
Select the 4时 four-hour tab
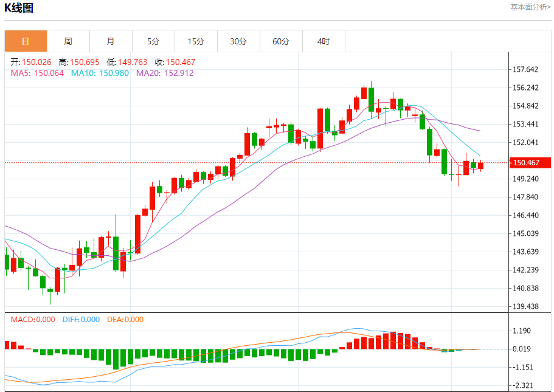[324, 41]
